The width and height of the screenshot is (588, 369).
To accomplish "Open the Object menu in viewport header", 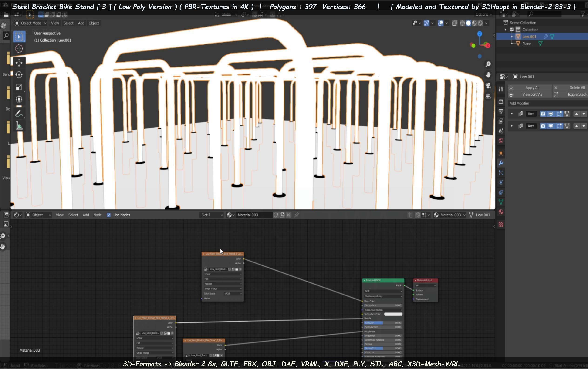I will click(x=94, y=23).
